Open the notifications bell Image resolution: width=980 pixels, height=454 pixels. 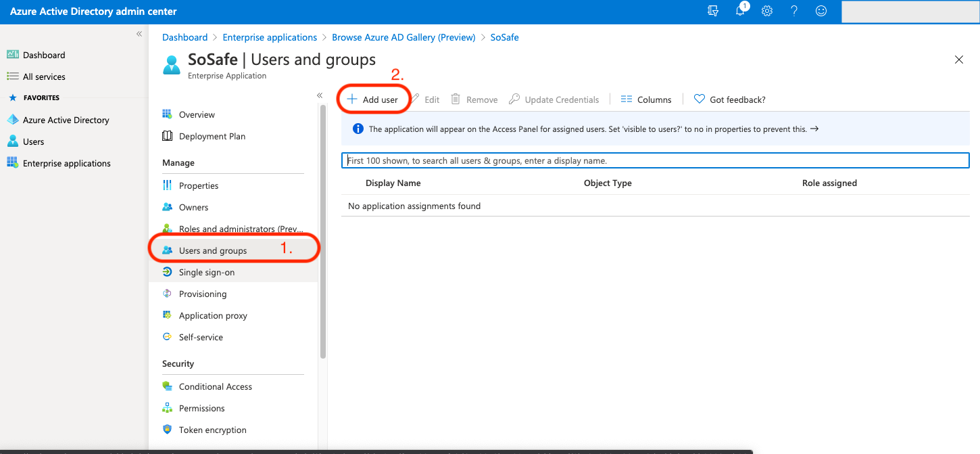[x=741, y=11]
